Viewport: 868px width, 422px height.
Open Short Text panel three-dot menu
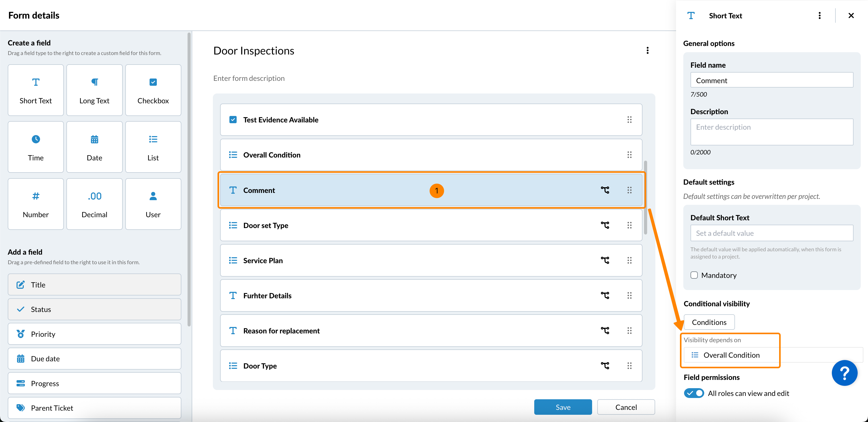(819, 16)
